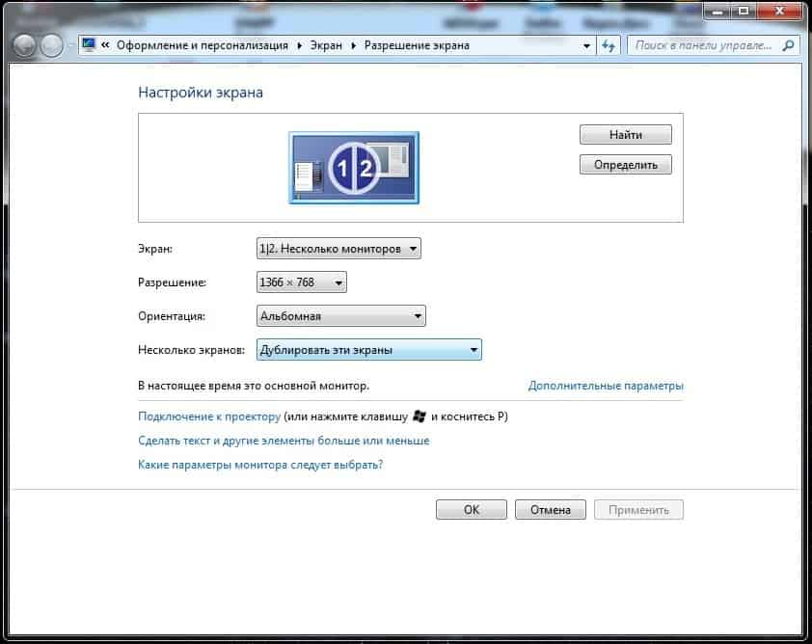The image size is (812, 644).
Task: Open the Ориентация Альбомная dropdown
Action: point(340,316)
